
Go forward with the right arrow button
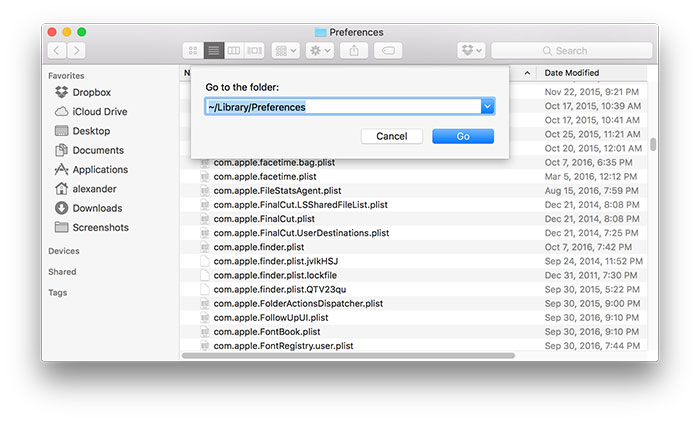[x=76, y=50]
